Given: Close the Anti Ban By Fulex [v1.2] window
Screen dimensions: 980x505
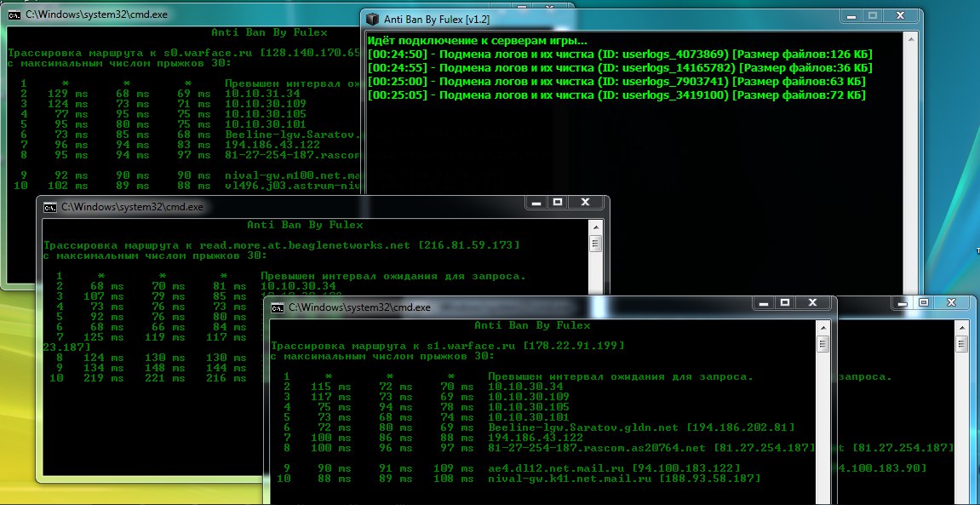Looking at the screenshot, I should (903, 16).
